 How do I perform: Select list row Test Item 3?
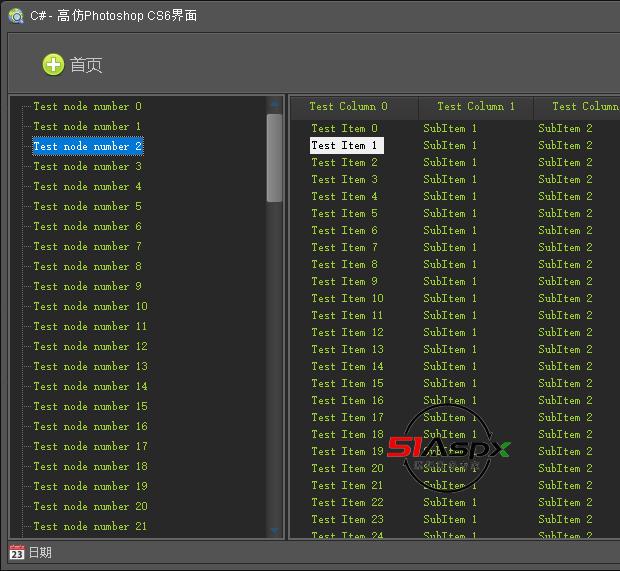click(344, 180)
